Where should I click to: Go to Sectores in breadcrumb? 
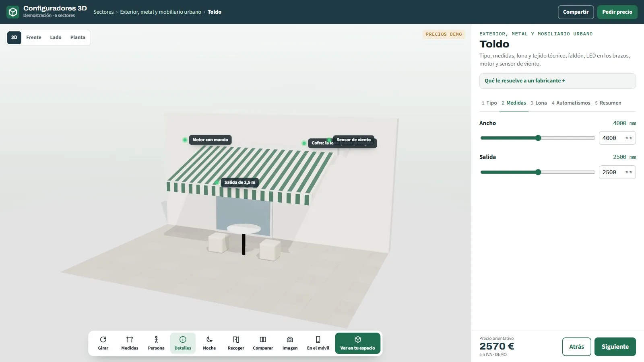(103, 12)
